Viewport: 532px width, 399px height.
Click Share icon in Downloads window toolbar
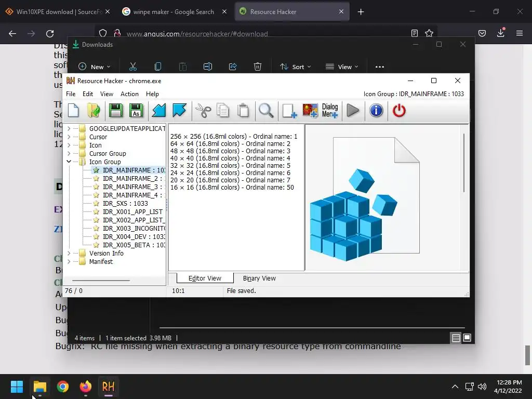tap(233, 67)
